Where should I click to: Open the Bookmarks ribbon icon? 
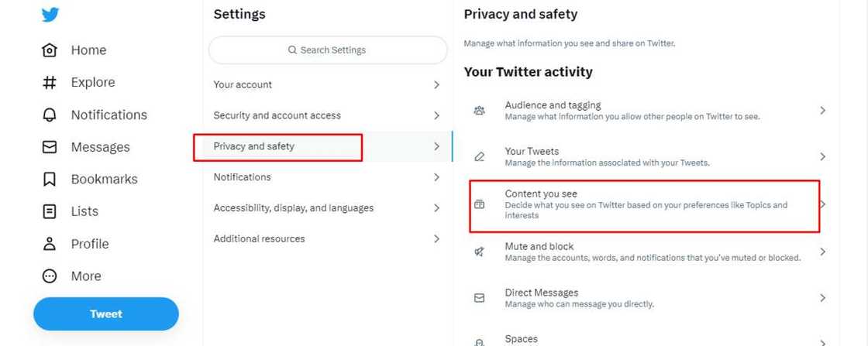tap(50, 180)
